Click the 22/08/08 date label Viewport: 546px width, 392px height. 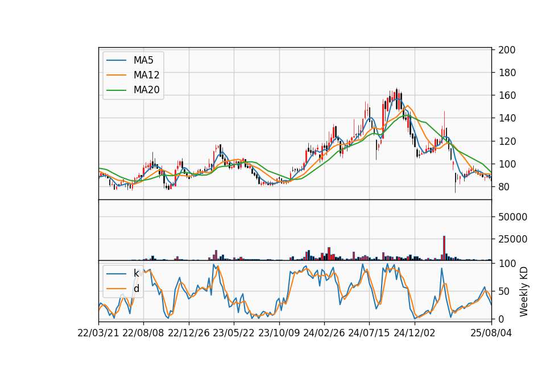pyautogui.click(x=143, y=333)
